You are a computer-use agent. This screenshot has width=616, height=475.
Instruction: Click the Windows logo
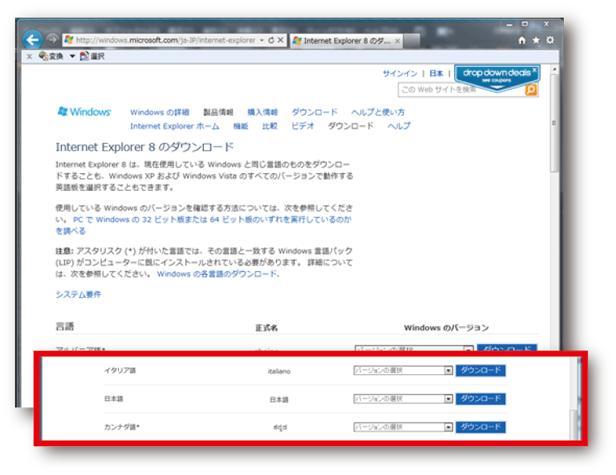point(84,112)
